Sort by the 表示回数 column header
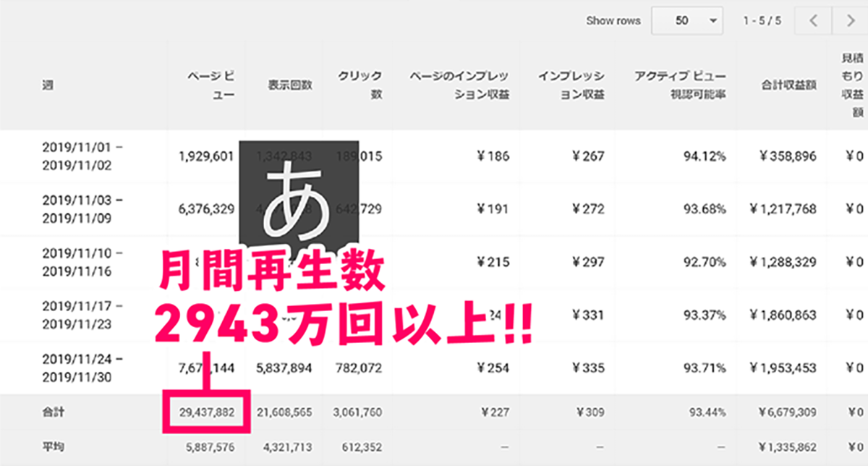The image size is (868, 466). [289, 85]
